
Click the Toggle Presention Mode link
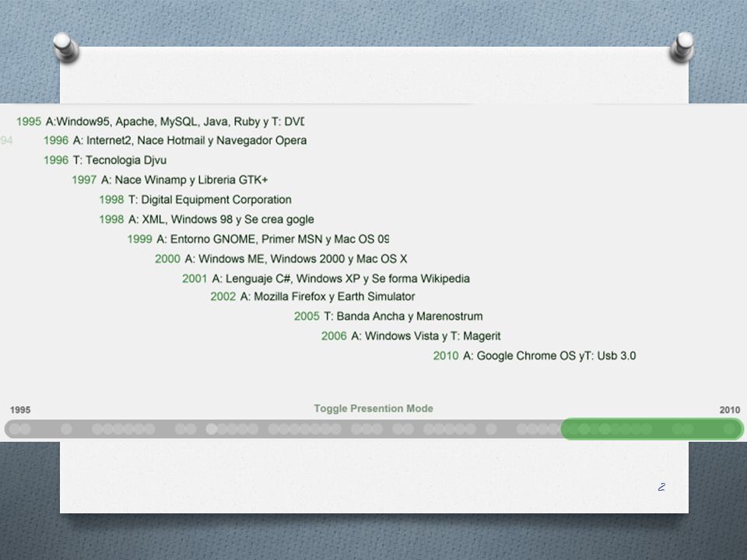tap(373, 408)
